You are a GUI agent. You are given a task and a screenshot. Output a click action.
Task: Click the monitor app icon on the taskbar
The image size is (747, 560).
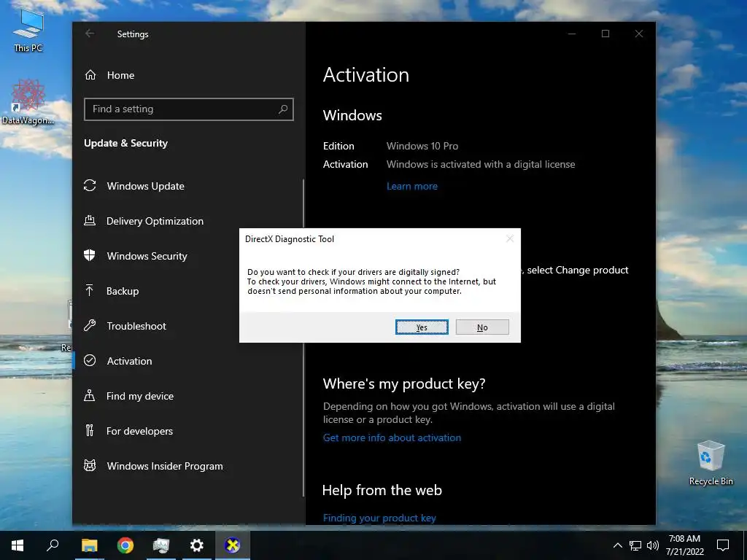[161, 545]
